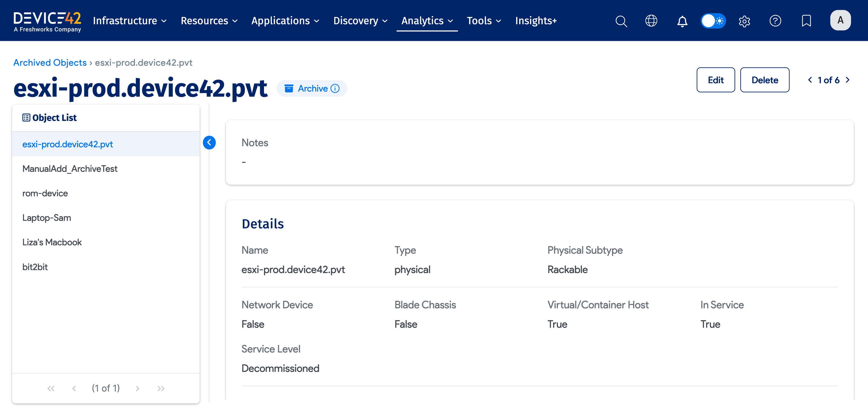Open the Discovery dropdown
This screenshot has height=412, width=868.
(x=360, y=20)
